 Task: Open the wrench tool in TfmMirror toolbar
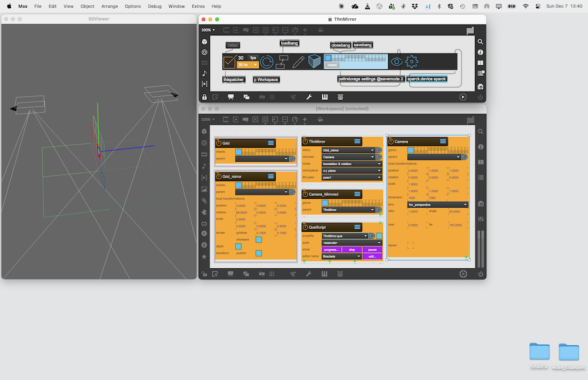pyautogui.click(x=309, y=97)
